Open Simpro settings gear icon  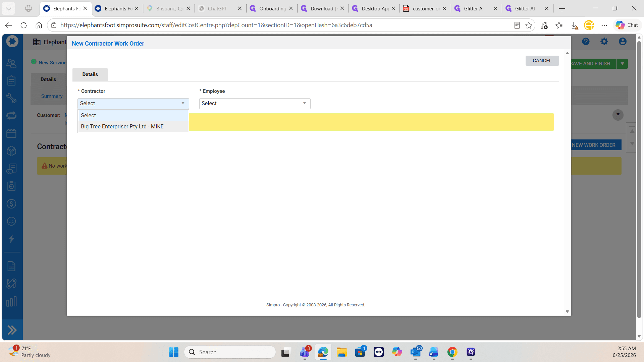[604, 42]
